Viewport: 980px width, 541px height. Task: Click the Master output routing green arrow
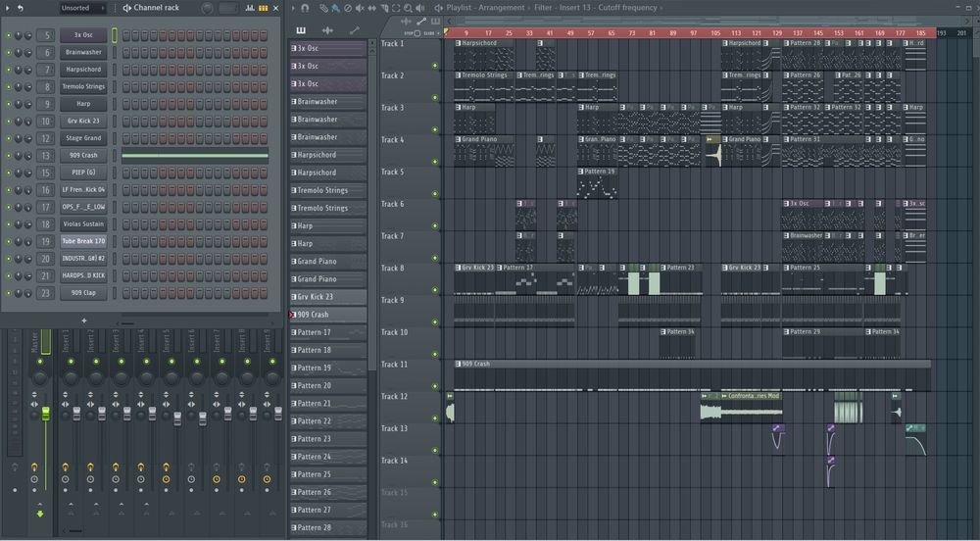pyautogui.click(x=40, y=514)
